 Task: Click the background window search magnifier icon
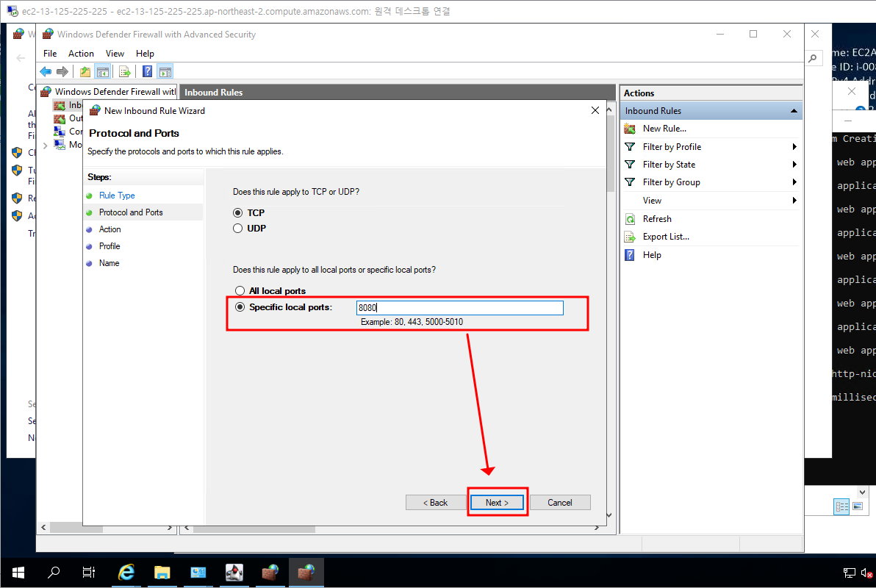[813, 57]
